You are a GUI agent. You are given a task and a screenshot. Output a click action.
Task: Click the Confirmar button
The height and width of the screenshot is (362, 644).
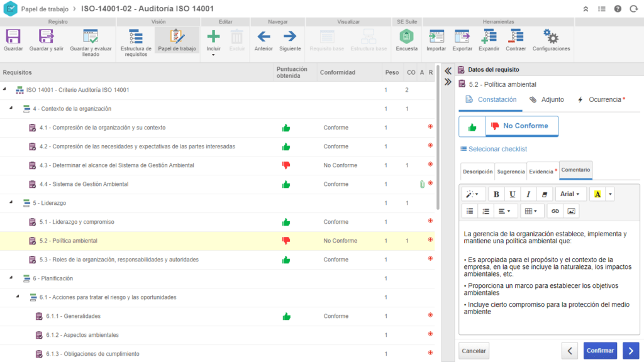(600, 351)
